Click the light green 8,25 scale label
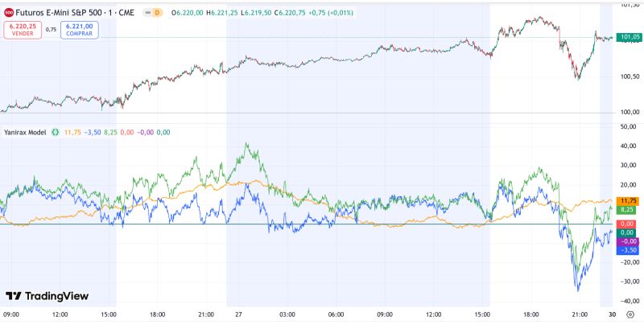644x325 pixels. point(626,209)
